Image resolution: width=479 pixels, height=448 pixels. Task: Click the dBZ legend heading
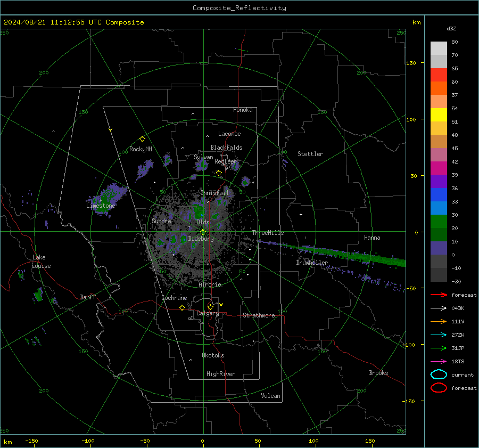(451, 28)
